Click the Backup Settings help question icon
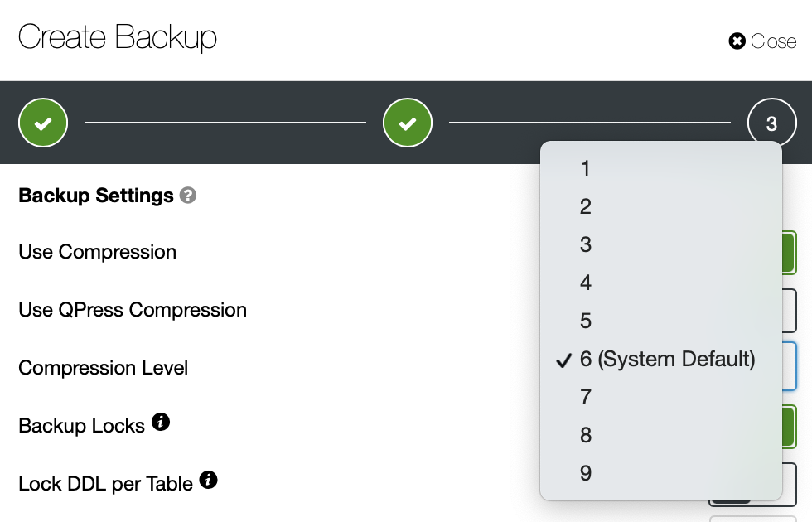This screenshot has height=522, width=812. click(188, 196)
